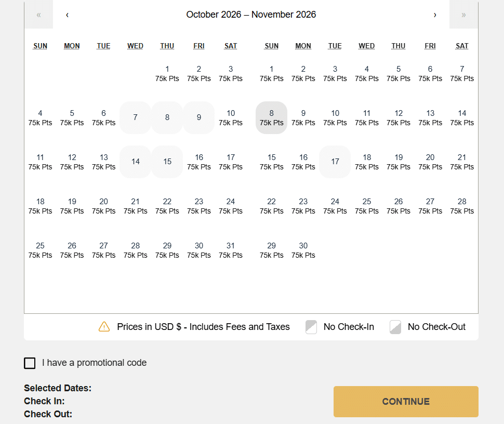Pick November 14 on the calendar
Screen dimensions: 504x424
tap(462, 117)
